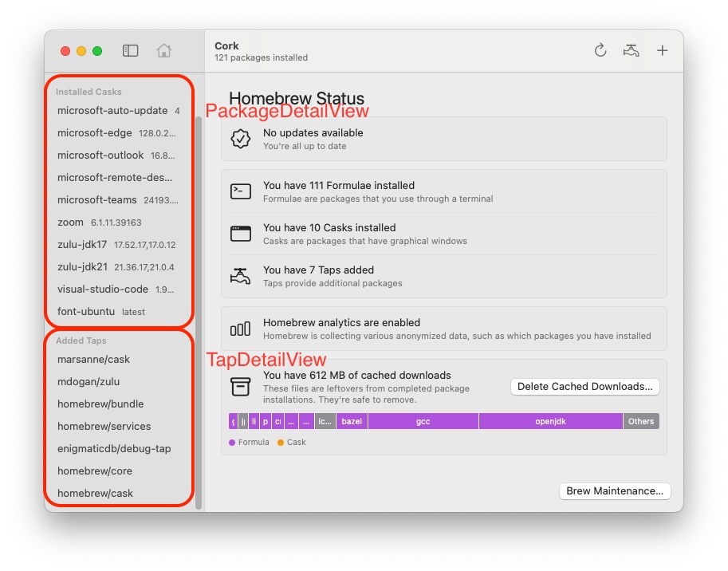This screenshot has width=728, height=571.
Task: Click the No updates available text
Action: [313, 132]
